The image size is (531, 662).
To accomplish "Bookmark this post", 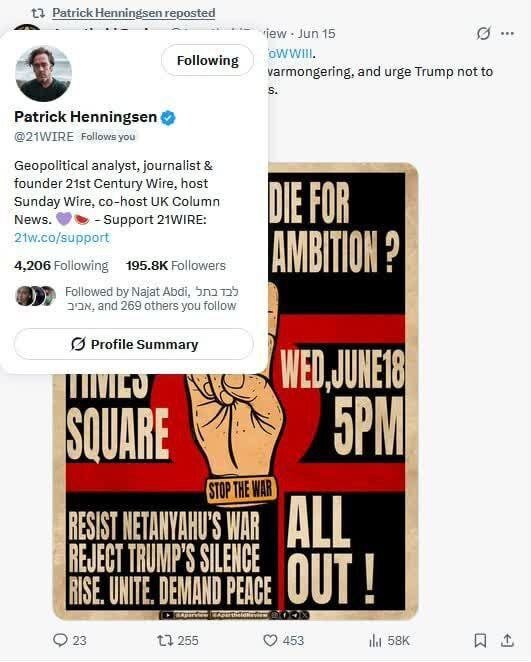I will tap(480, 640).
